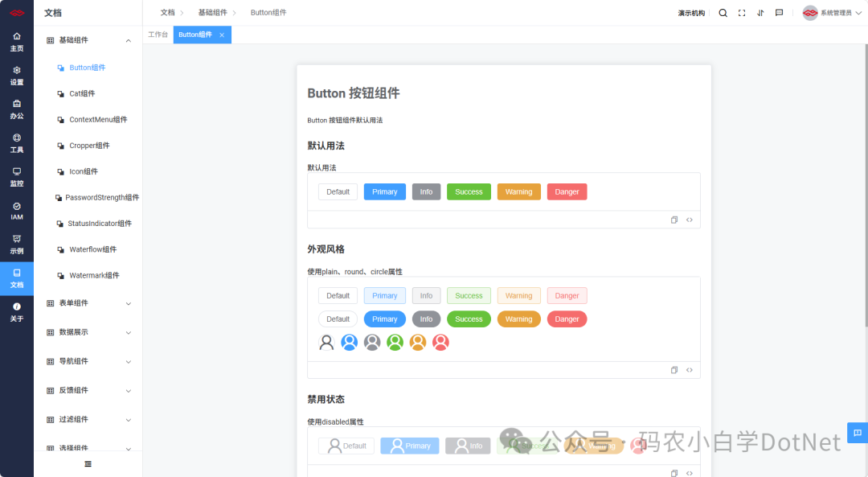Click the sort arrows icon in header

click(760, 13)
